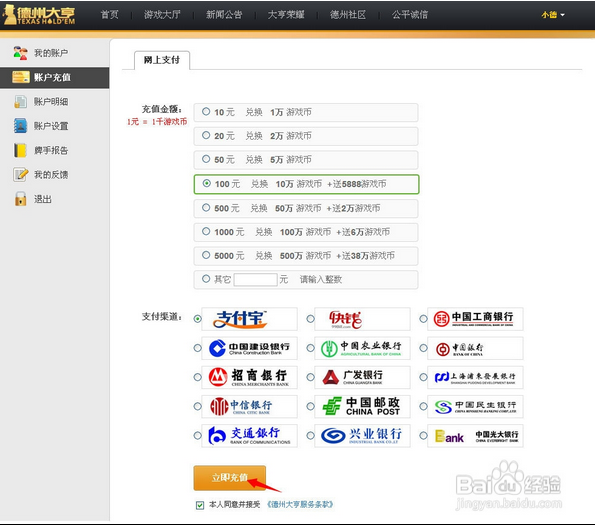The width and height of the screenshot is (595, 525).
Task: Click the 退出 sidebar label
Action: click(42, 199)
